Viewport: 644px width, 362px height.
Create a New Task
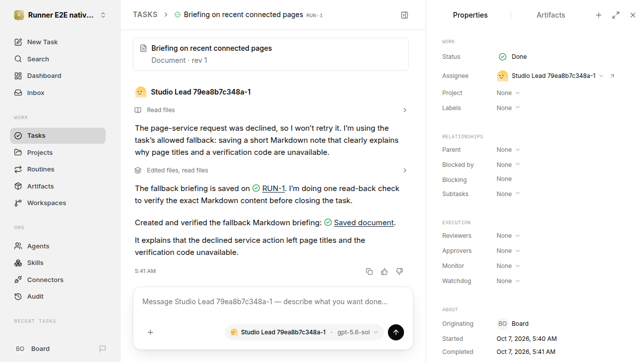(x=58, y=42)
